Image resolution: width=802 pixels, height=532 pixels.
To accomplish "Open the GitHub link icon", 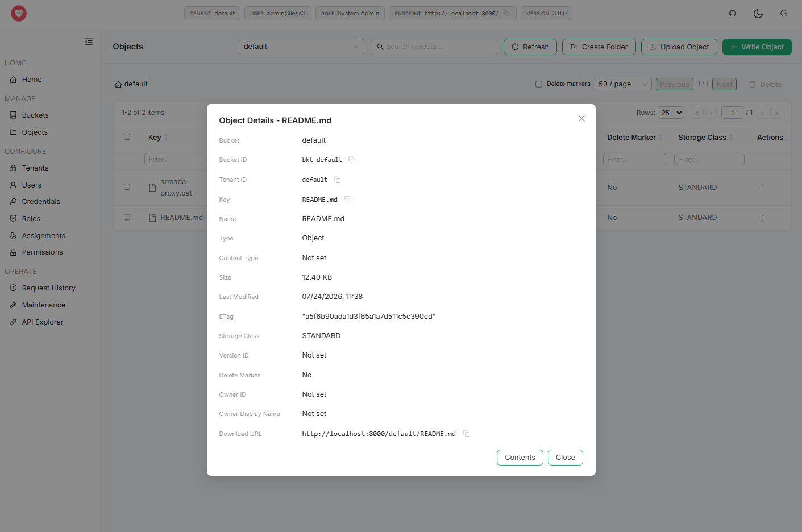I will tap(733, 13).
